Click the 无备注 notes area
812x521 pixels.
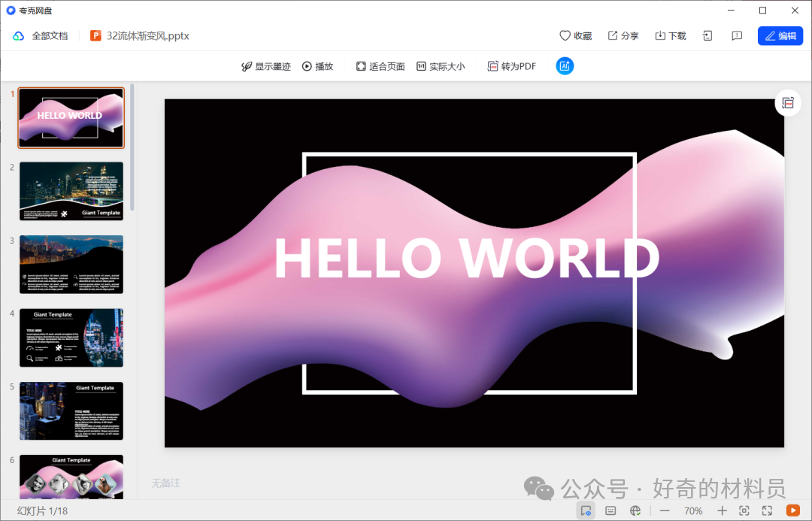click(x=165, y=483)
